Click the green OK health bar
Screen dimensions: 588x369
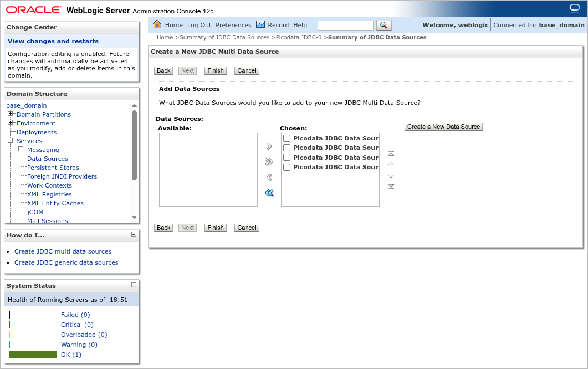click(x=32, y=354)
